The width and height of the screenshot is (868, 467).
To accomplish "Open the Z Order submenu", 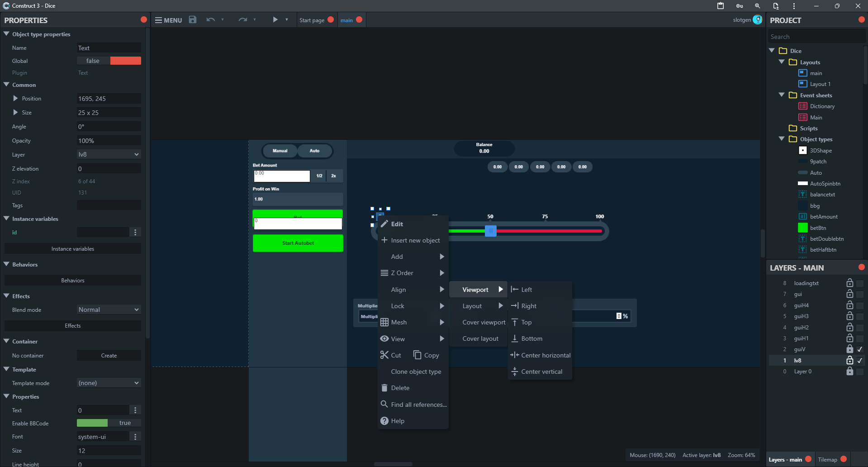I will pos(413,273).
